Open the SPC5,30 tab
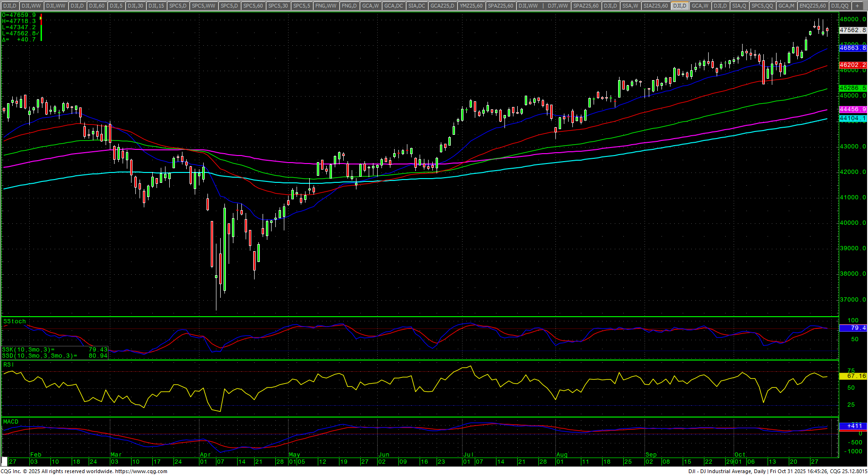This screenshot has height=475, width=868. click(278, 6)
